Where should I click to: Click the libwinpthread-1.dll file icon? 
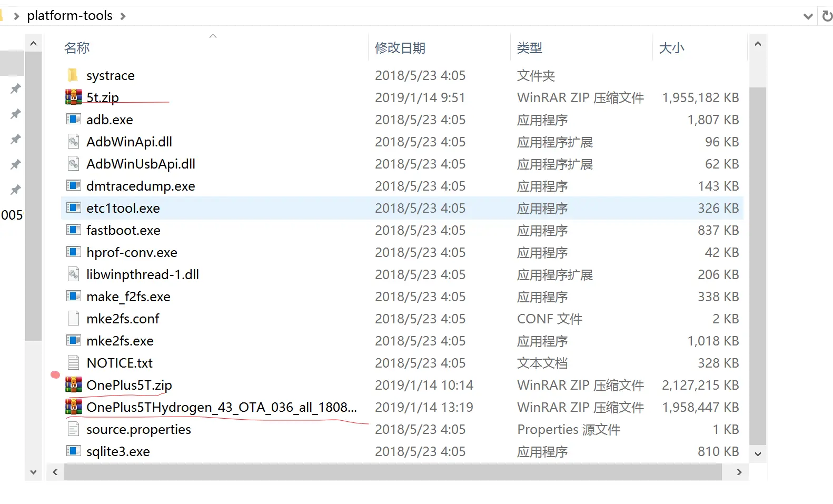[x=73, y=274]
